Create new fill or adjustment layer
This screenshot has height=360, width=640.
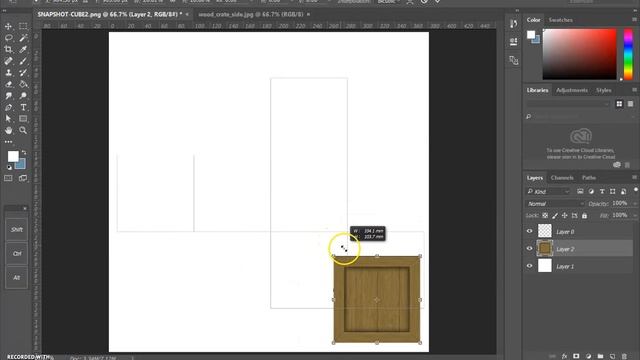(x=588, y=356)
